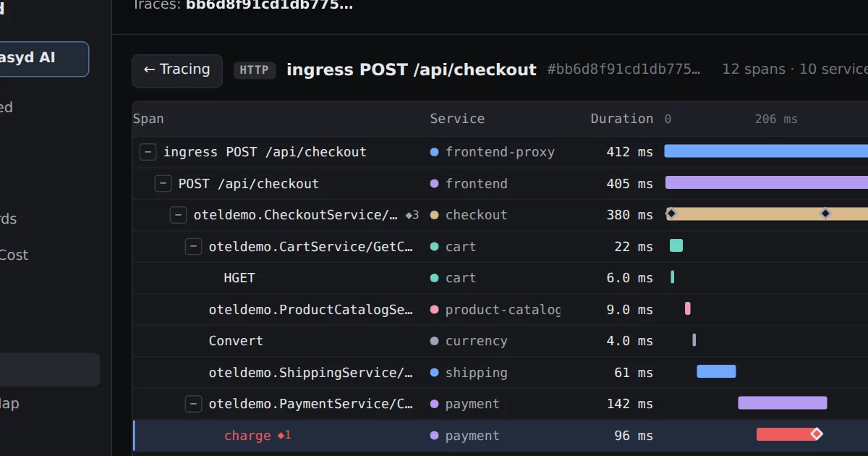Select the "oteldemo.ProductCatalogSe…" span name
This screenshot has width=868, height=456.
tap(311, 310)
